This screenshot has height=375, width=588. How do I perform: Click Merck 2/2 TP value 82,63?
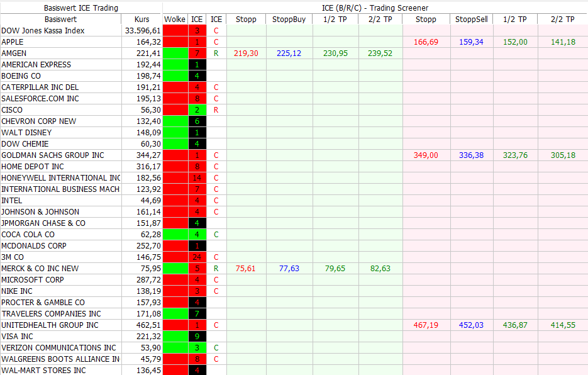click(380, 269)
